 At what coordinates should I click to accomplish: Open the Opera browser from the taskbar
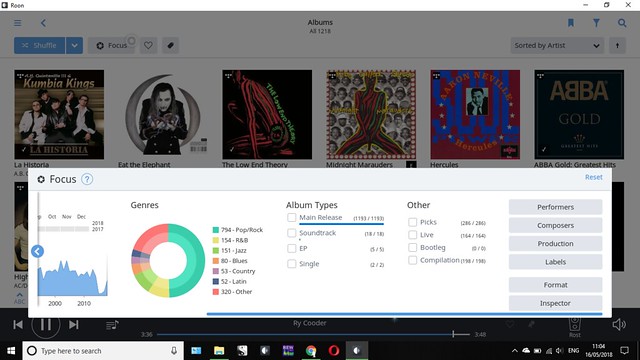(x=334, y=351)
